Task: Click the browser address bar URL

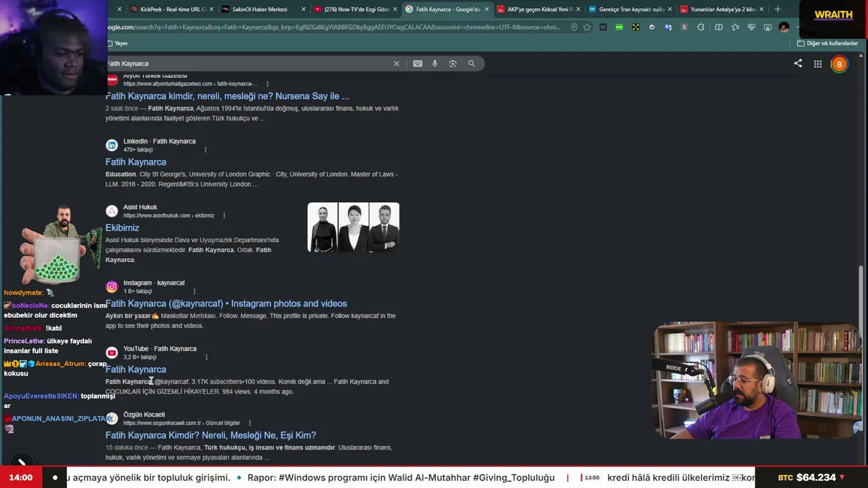Action: pyautogui.click(x=334, y=27)
